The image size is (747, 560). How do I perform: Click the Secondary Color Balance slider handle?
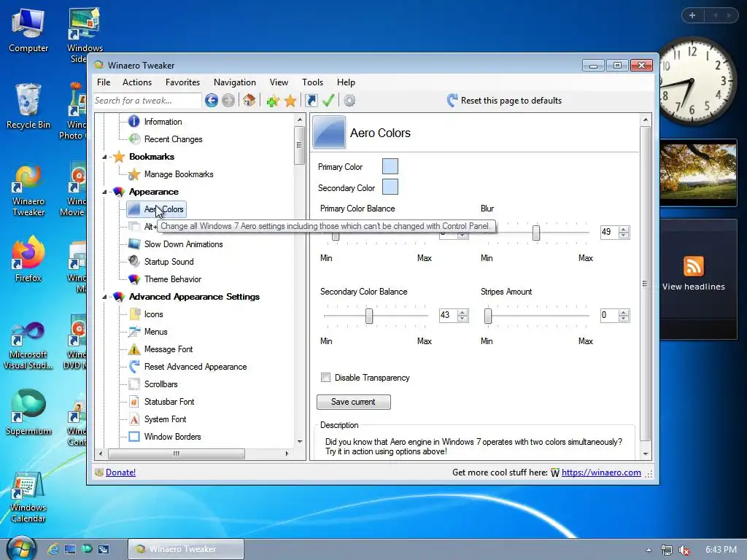pyautogui.click(x=369, y=316)
